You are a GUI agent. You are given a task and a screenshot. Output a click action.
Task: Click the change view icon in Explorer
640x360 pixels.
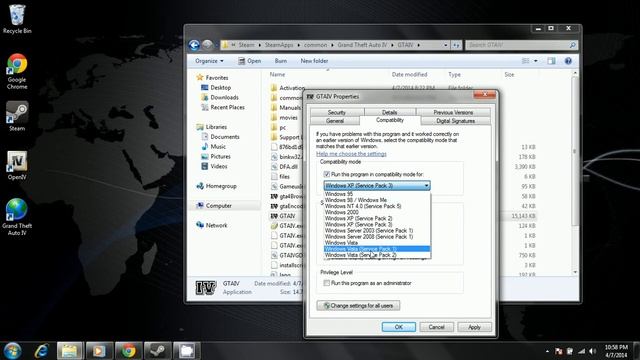526,61
